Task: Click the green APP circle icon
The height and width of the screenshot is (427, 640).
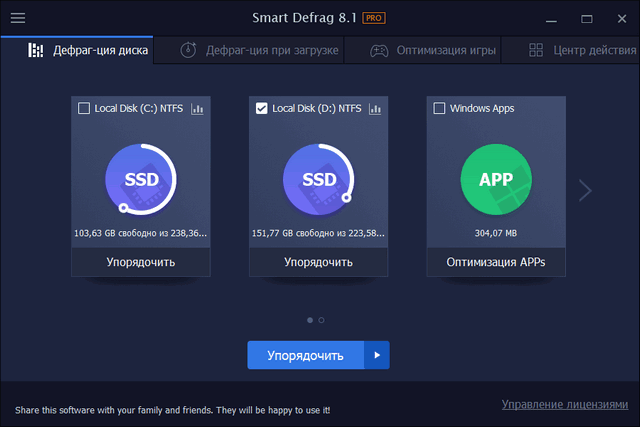Action: pos(496,179)
